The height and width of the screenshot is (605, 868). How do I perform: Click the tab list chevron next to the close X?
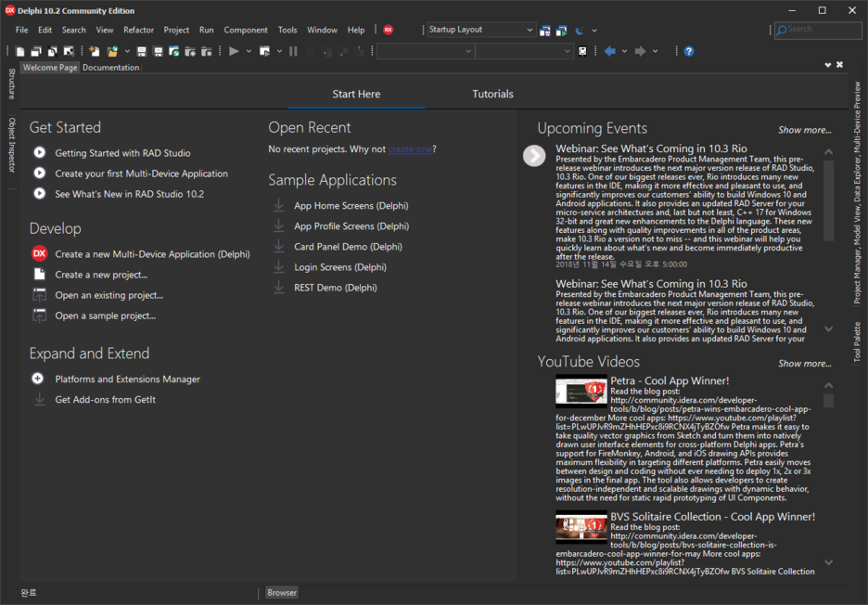(827, 65)
